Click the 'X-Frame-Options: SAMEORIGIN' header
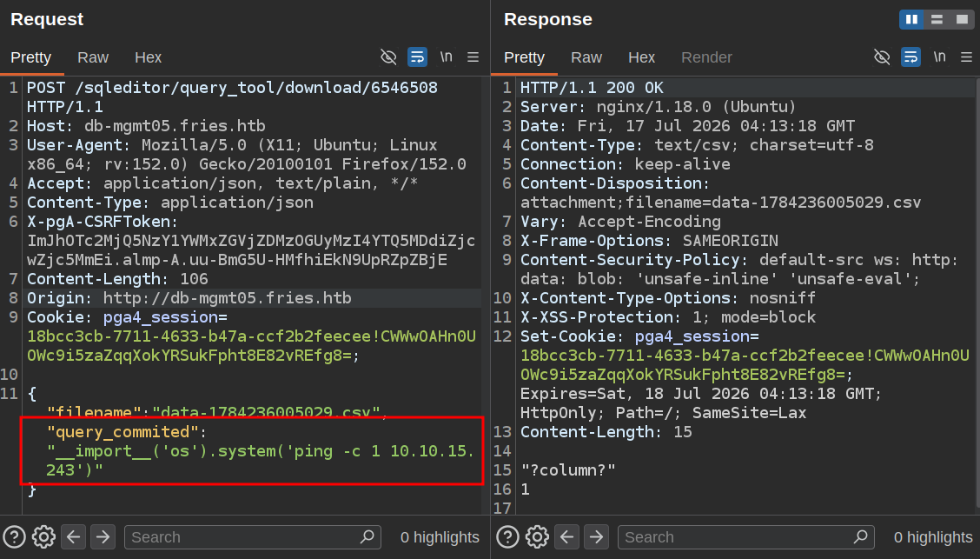 coord(649,241)
